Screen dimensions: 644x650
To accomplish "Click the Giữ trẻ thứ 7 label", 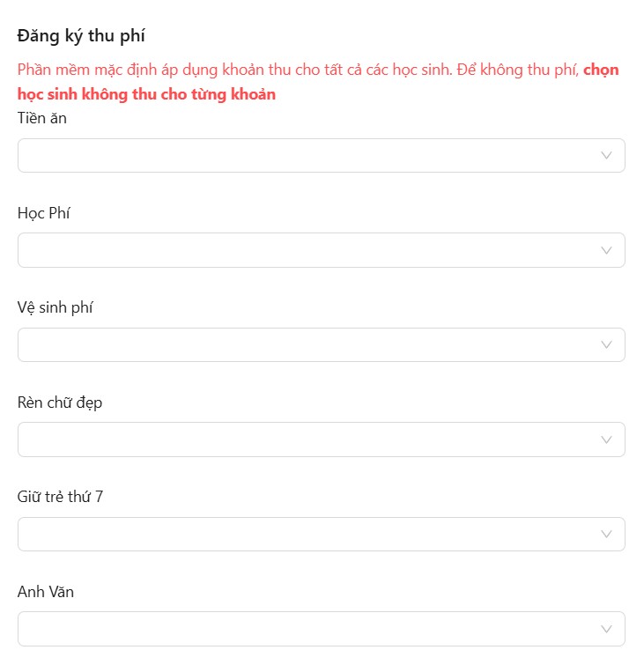I will click(x=61, y=497).
